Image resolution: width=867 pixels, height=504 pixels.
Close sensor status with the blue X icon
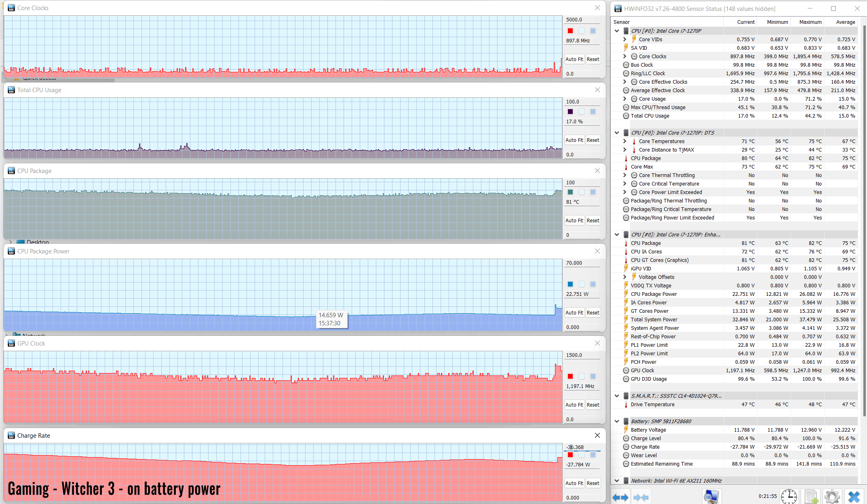854,496
